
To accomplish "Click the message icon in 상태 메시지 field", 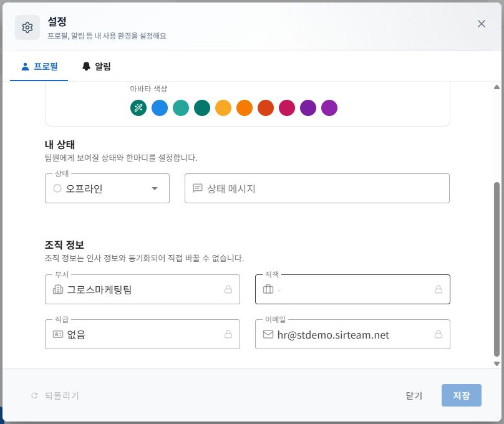I will click(x=197, y=188).
